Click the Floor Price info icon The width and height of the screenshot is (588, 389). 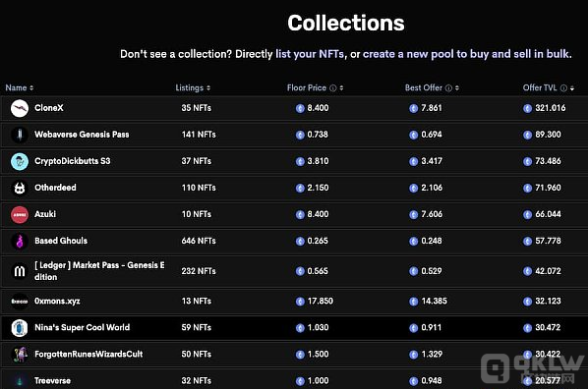point(332,88)
